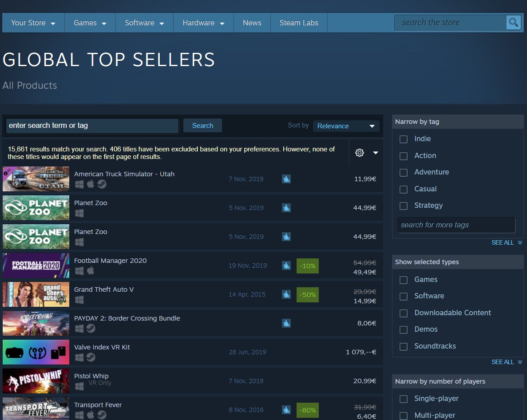Click the -80% discount badge on Transport Fever
This screenshot has height=420, width=527.
(x=308, y=410)
